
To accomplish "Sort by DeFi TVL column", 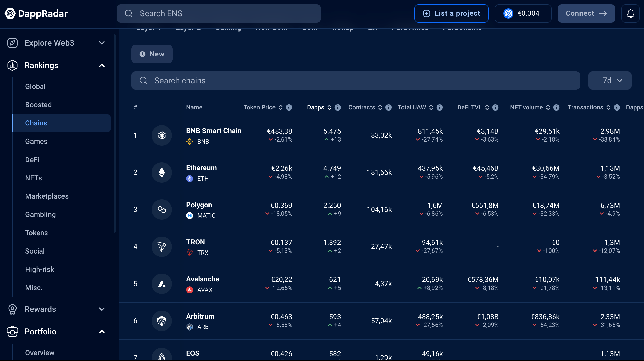I will coord(487,107).
